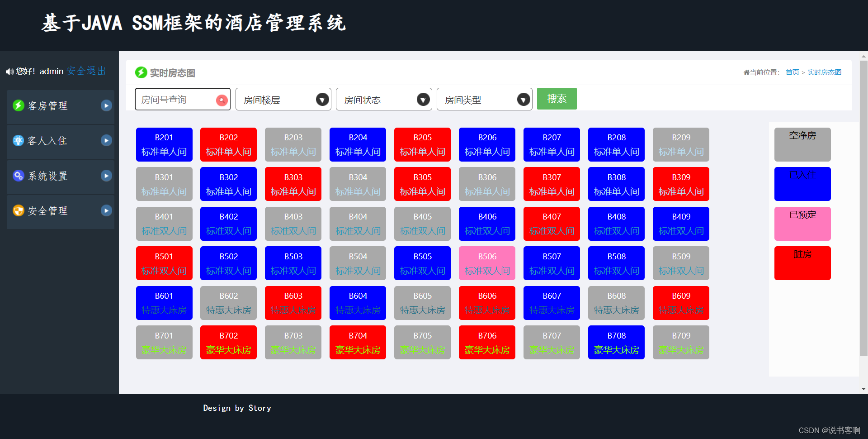Click the vertical scrollbar thumb
This screenshot has height=439, width=868.
[x=863, y=208]
